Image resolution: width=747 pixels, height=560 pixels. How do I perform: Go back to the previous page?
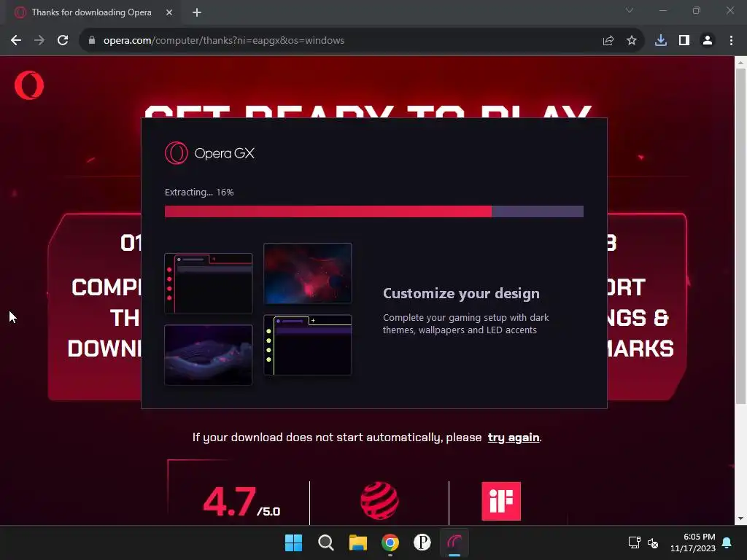[x=16, y=41]
